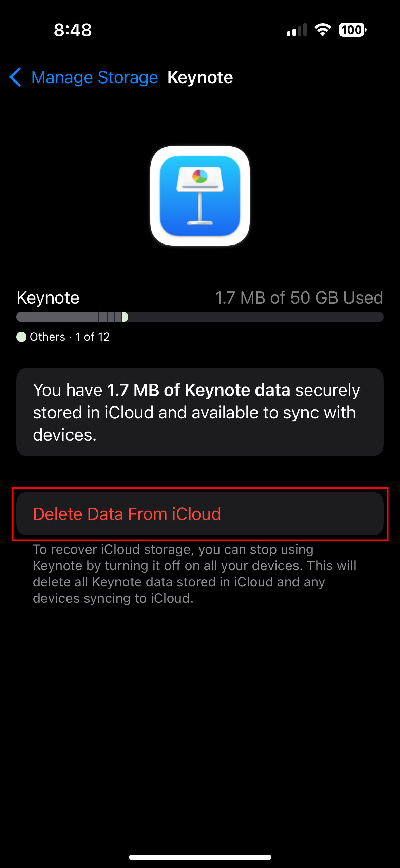Tap the recover iCloud storage footer text
Image resolution: width=400 pixels, height=868 pixels.
(194, 574)
